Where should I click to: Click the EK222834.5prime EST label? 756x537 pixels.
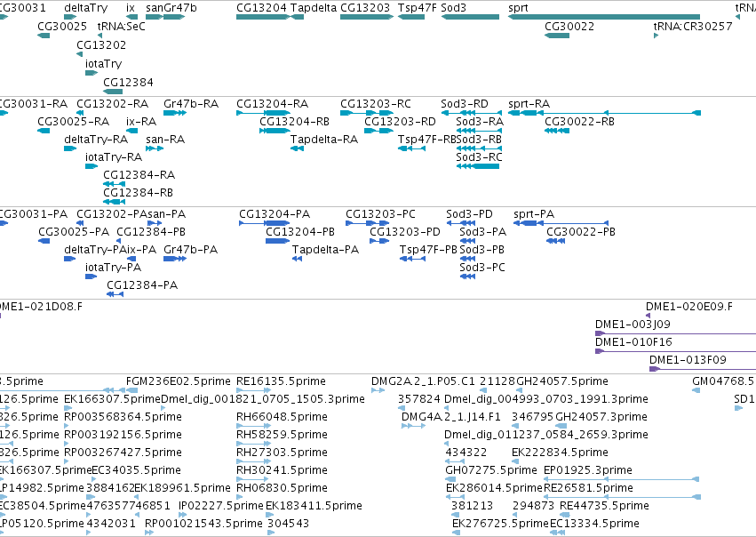(560, 453)
